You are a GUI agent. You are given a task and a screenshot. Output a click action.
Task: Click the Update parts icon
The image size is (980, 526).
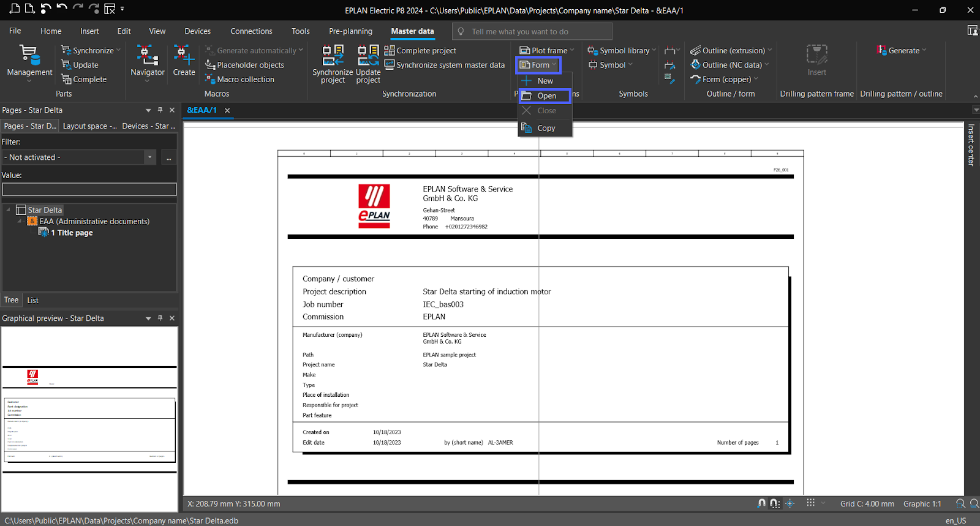pyautogui.click(x=66, y=65)
